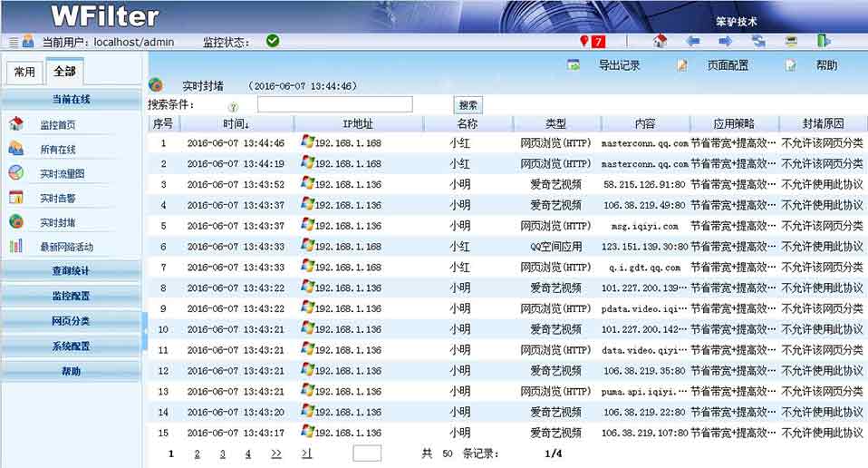868x468 pixels.
Task: Switch to the 全部 tab
Action: pyautogui.click(x=64, y=71)
